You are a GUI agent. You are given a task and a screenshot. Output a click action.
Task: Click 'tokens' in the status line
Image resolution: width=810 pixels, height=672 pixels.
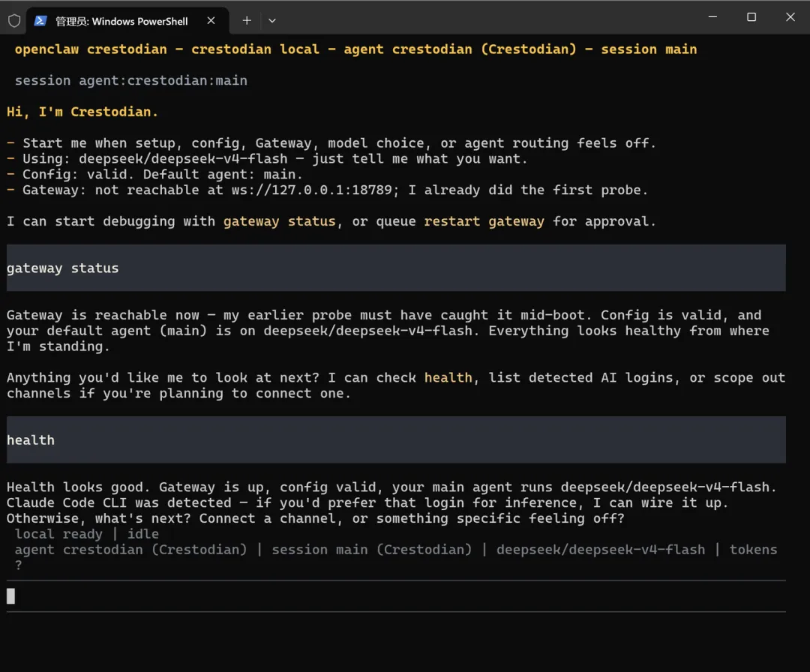[753, 550]
